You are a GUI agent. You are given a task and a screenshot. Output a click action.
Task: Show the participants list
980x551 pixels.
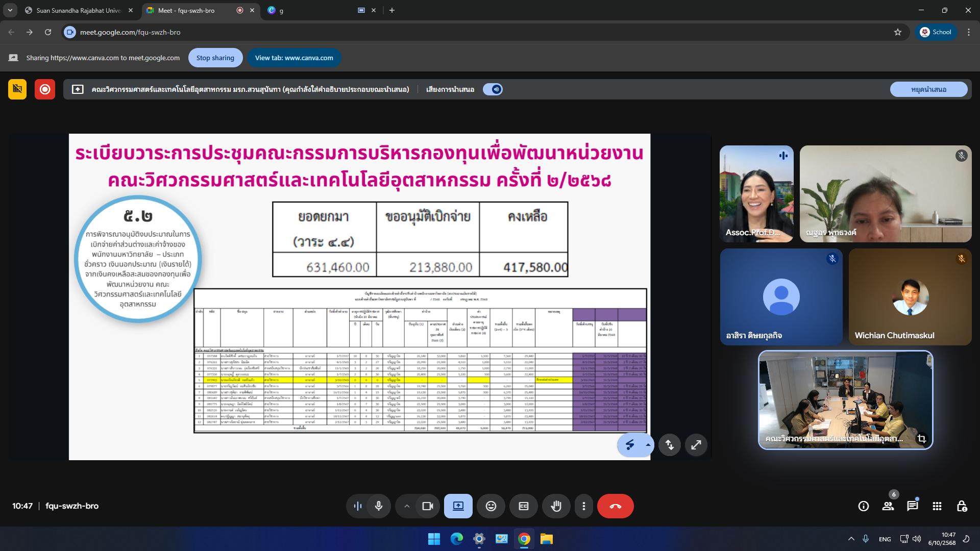click(888, 506)
